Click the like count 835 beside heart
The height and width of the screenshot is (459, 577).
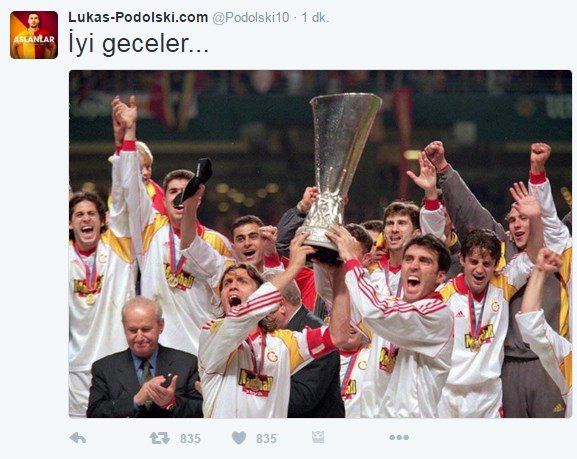[x=266, y=438]
